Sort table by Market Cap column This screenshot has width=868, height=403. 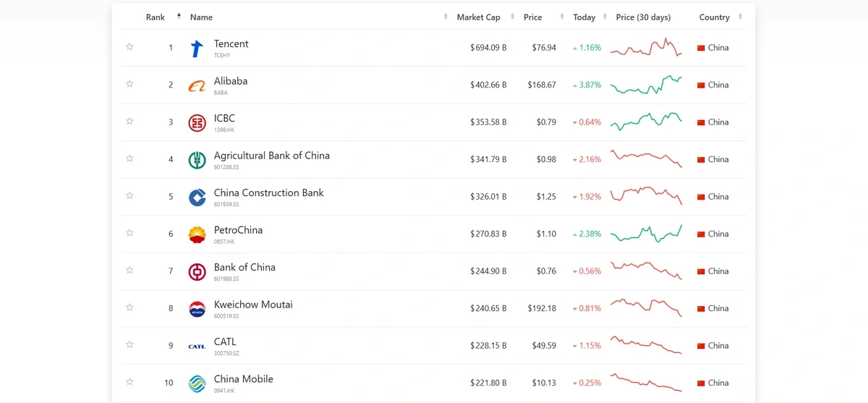tap(478, 17)
